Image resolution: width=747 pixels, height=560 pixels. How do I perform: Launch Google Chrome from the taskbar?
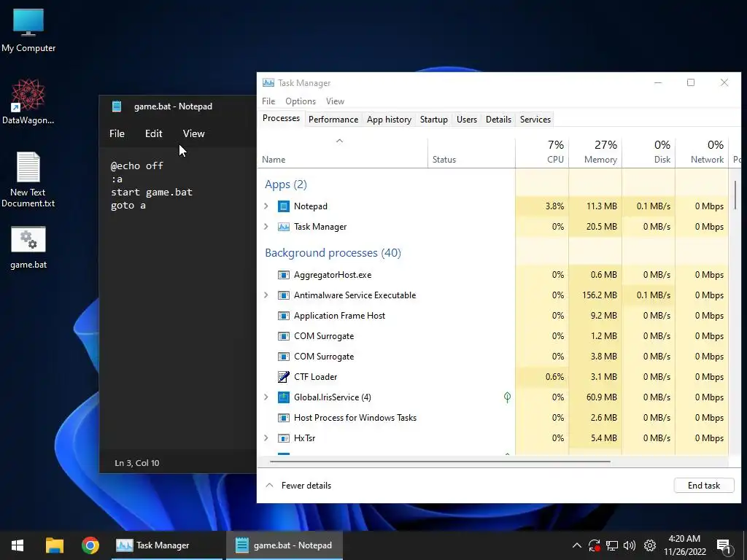pyautogui.click(x=90, y=545)
